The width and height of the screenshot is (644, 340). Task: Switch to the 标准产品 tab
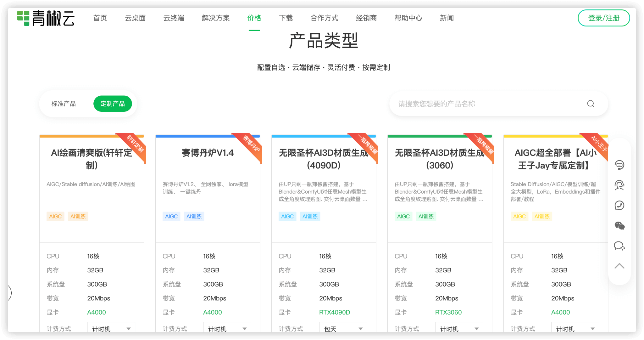click(64, 104)
